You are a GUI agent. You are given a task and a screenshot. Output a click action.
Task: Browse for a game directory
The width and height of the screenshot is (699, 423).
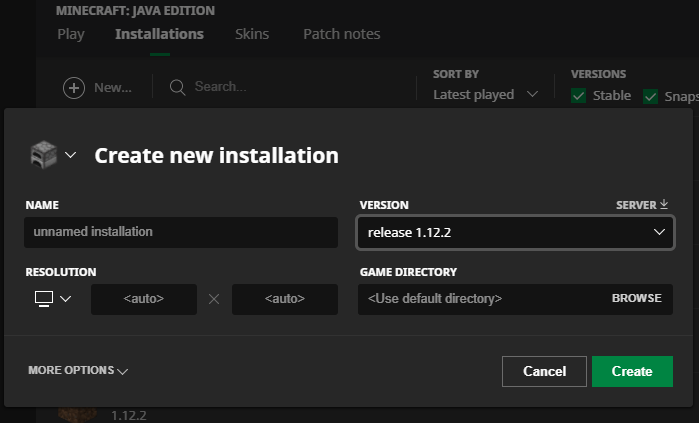[x=636, y=298]
